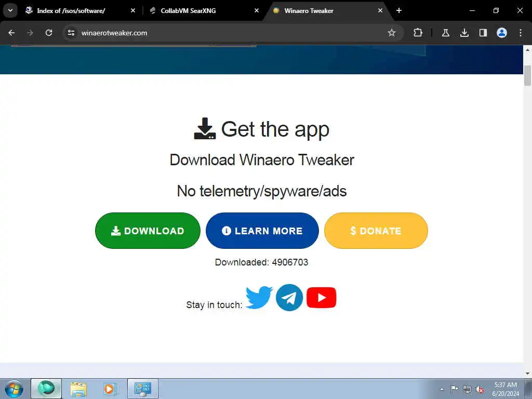The width and height of the screenshot is (532, 399).
Task: Close the Winaero Tweaker tab
Action: [x=380, y=11]
